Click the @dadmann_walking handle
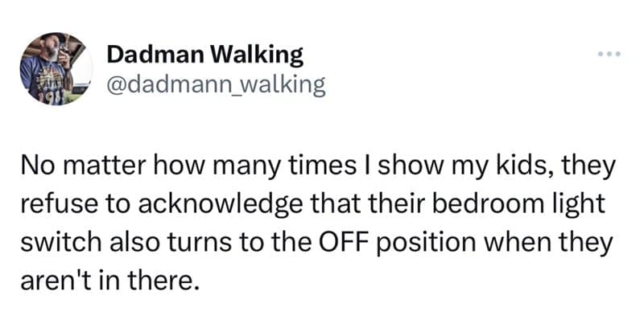 [x=215, y=84]
